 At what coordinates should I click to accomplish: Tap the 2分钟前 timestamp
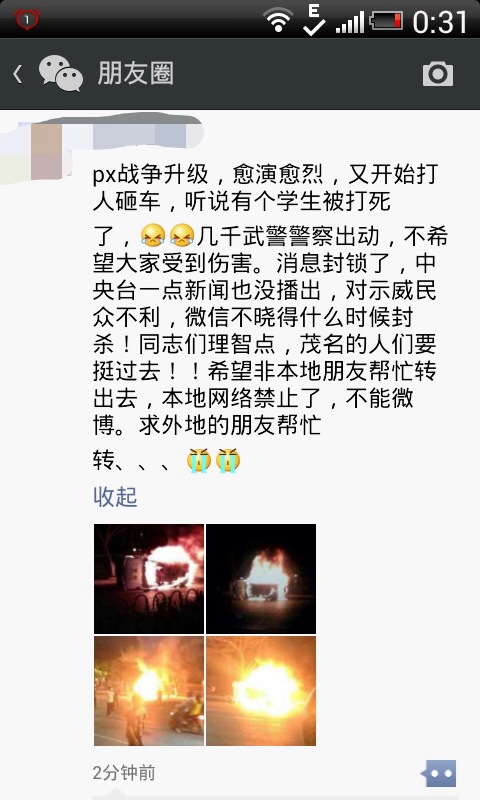click(124, 773)
